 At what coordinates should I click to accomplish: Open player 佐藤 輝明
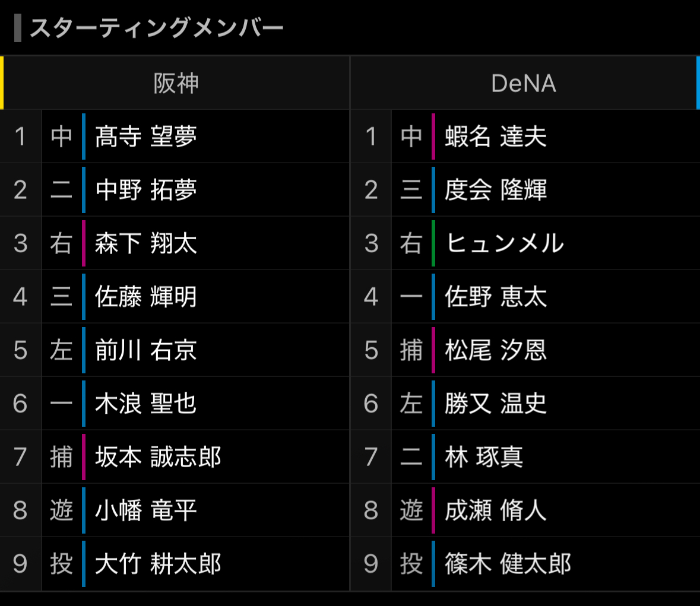(146, 297)
